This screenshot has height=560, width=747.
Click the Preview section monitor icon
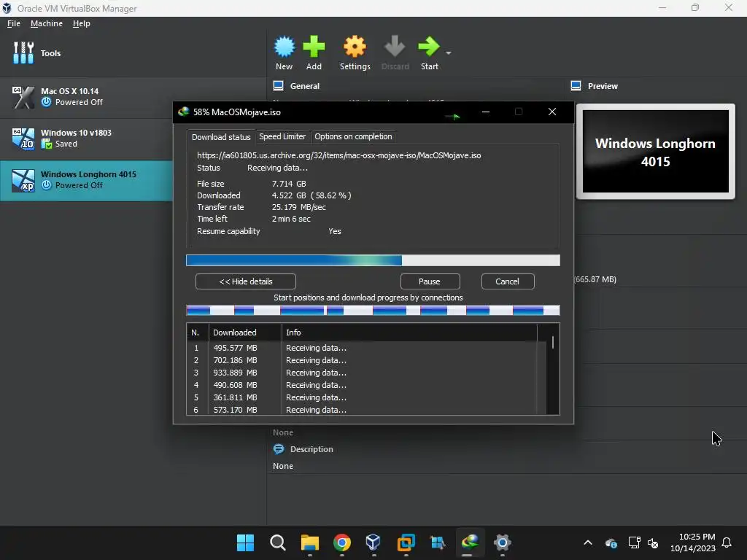[576, 86]
